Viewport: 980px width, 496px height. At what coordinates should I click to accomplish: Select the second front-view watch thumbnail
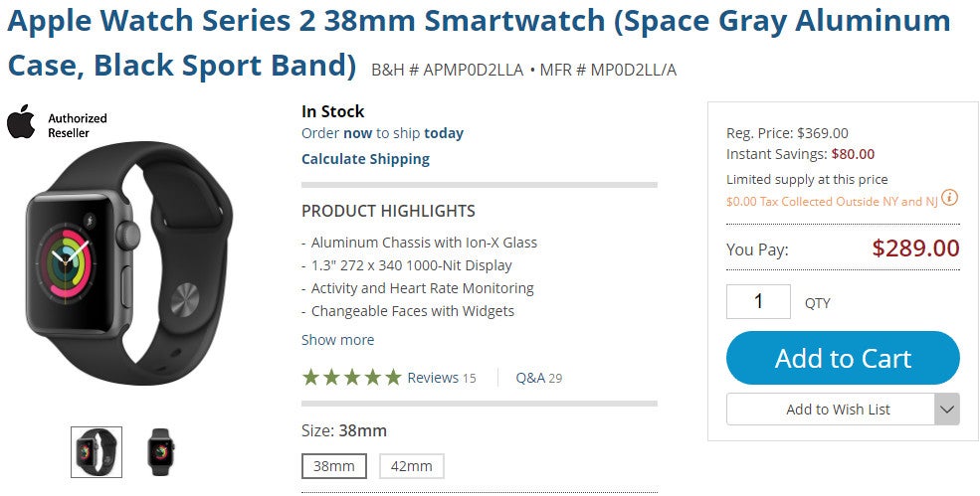tap(160, 452)
